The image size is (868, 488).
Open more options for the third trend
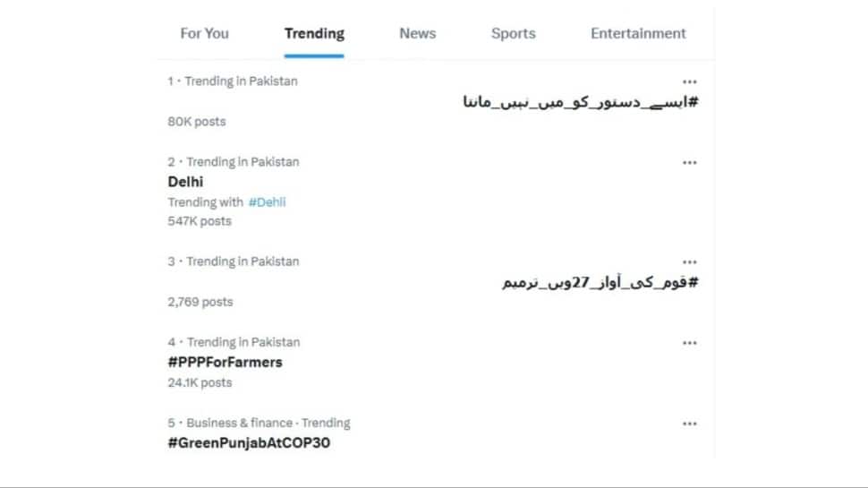[x=689, y=262]
